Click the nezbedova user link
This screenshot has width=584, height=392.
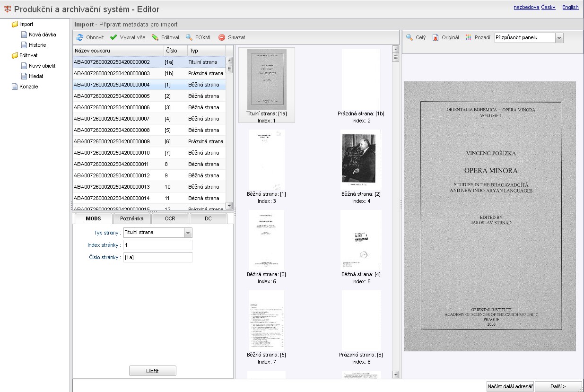click(x=527, y=7)
